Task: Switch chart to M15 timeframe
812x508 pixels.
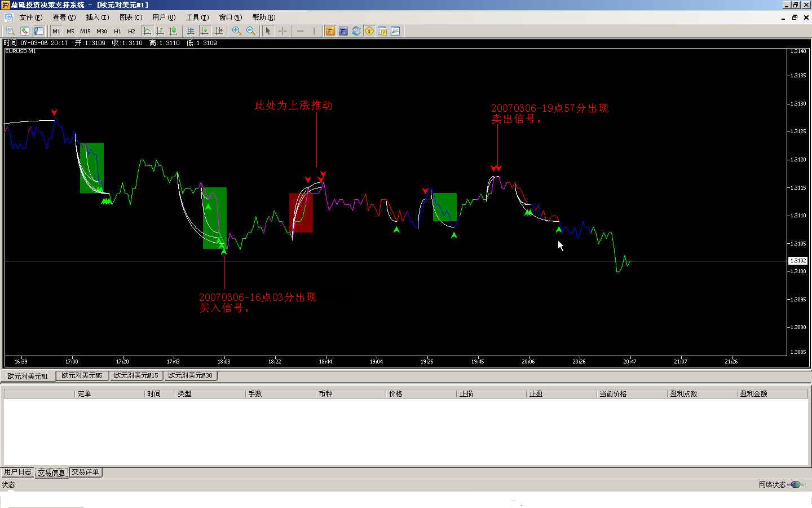Action: click(x=85, y=31)
